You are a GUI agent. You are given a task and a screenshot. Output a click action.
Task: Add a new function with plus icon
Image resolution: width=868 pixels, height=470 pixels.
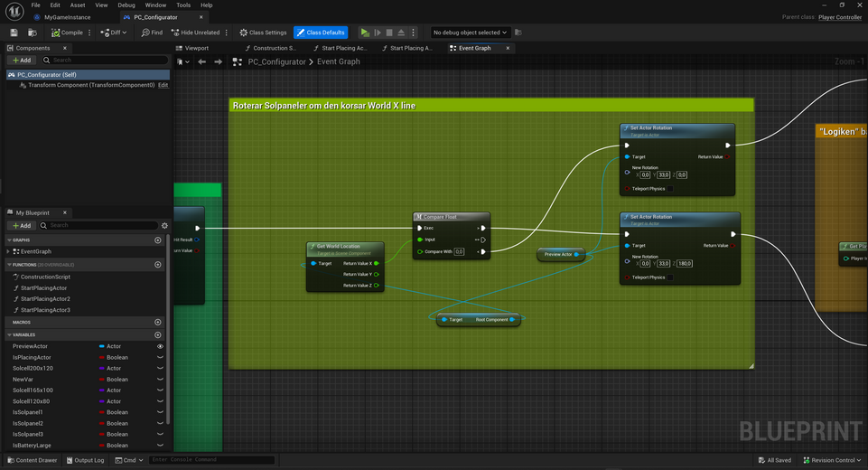click(x=158, y=265)
